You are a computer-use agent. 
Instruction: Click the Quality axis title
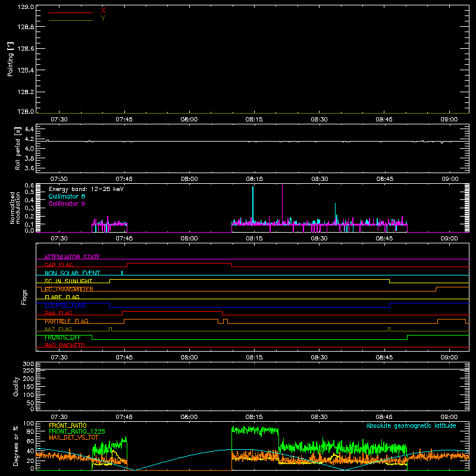[x=16, y=386]
